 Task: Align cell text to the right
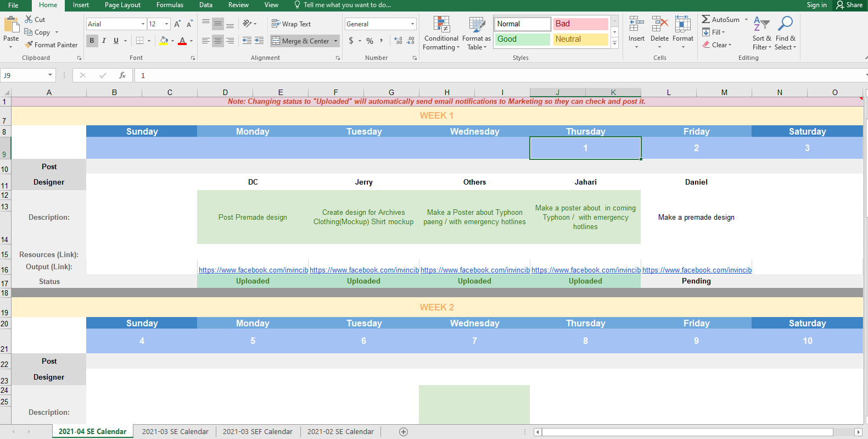coord(230,41)
